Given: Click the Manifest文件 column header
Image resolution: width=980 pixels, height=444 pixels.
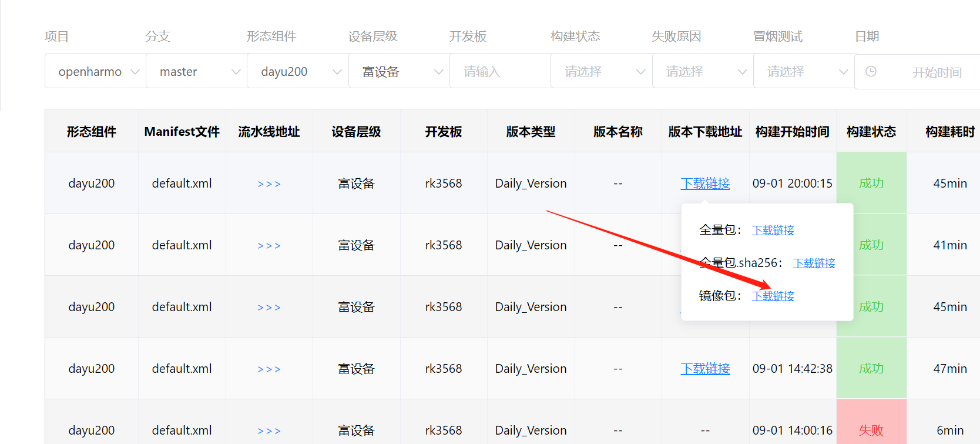Looking at the screenshot, I should coord(182,132).
